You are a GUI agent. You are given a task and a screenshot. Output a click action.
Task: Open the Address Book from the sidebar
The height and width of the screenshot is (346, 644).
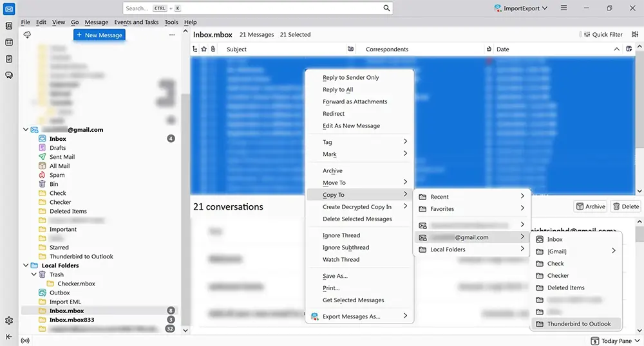8,26
